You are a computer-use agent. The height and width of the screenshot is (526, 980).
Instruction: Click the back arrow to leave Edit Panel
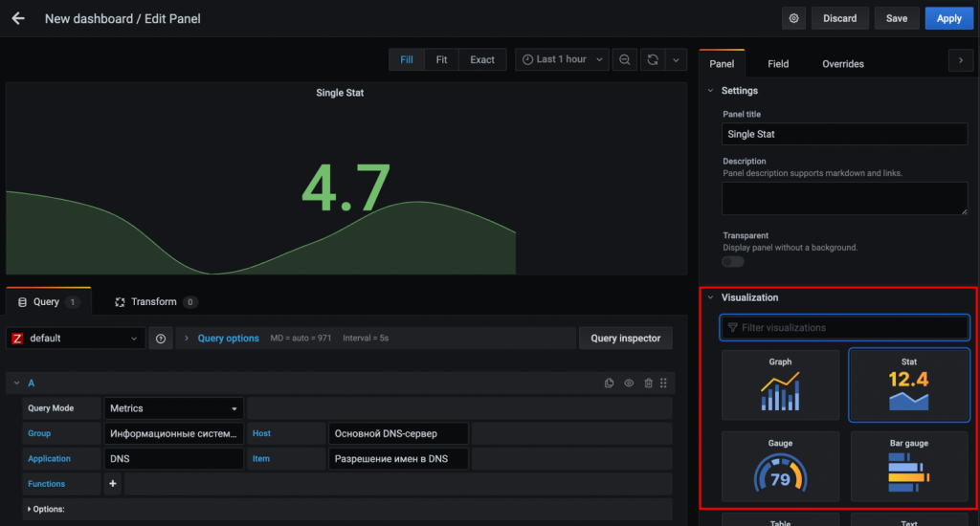pyautogui.click(x=18, y=18)
